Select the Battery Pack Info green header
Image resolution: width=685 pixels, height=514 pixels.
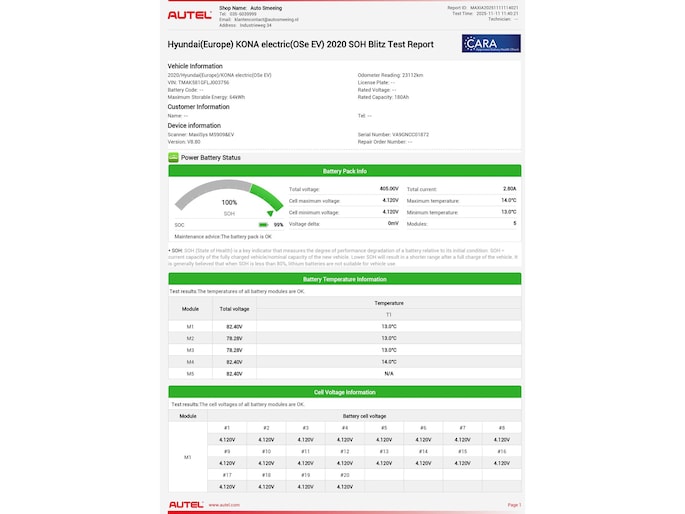click(344, 172)
